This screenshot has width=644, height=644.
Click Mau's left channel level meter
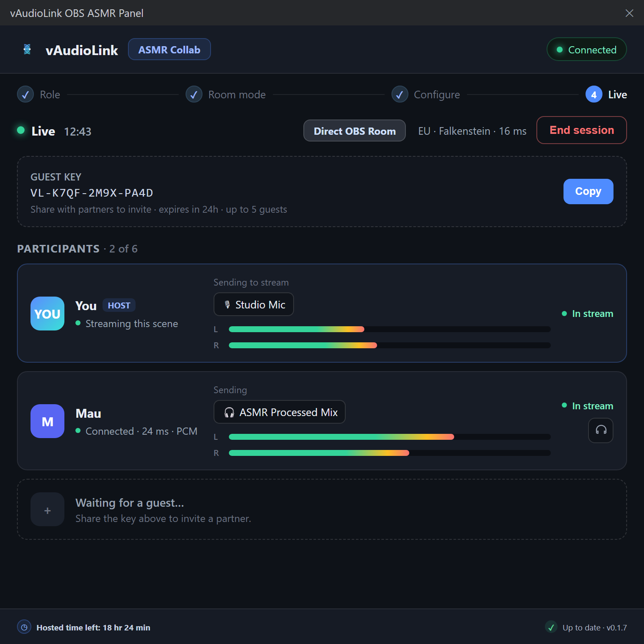tap(390, 437)
